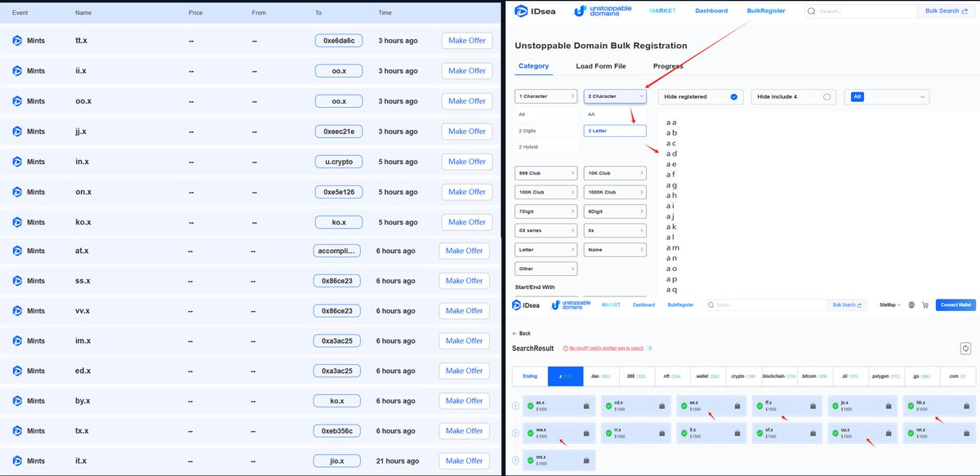Toggle the green check on ww.x card
The width and height of the screenshot is (980, 476).
530,432
